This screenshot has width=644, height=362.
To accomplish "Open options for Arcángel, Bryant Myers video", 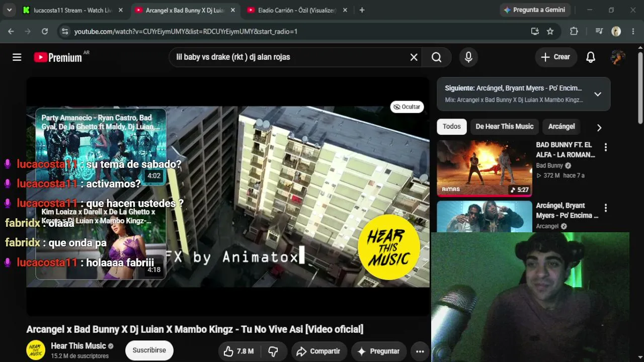I will tap(606, 208).
